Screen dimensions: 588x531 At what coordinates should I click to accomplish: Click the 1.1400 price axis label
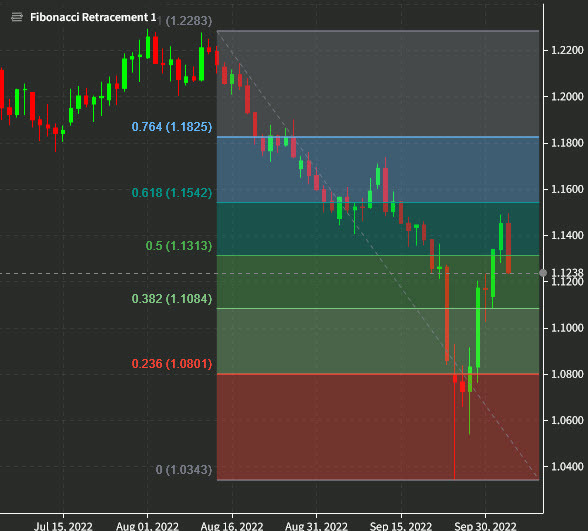567,235
